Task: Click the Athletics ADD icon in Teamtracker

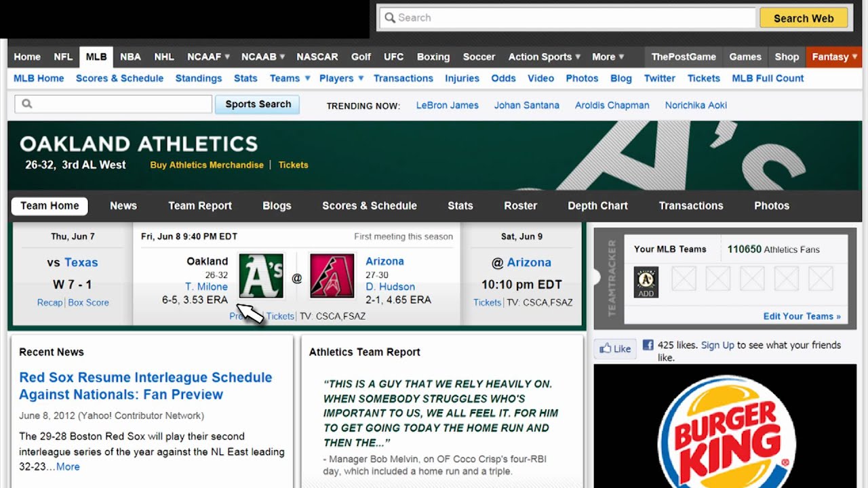Action: [x=646, y=282]
